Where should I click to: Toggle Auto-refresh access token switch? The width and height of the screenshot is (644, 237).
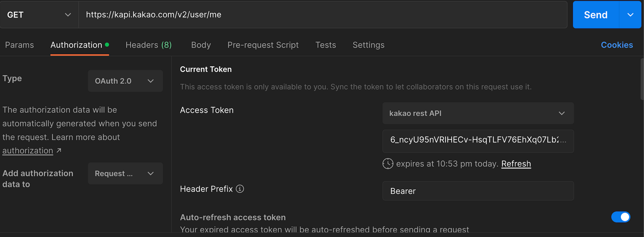(x=620, y=217)
